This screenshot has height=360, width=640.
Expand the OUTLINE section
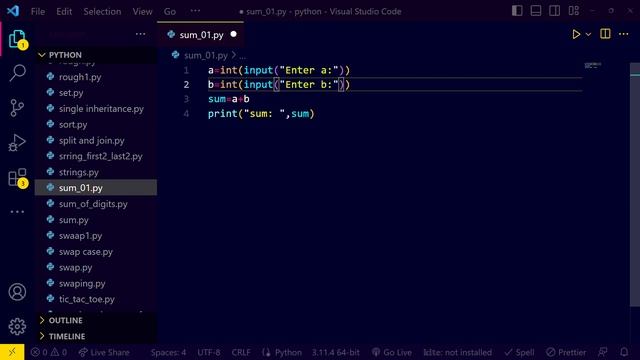click(96, 320)
